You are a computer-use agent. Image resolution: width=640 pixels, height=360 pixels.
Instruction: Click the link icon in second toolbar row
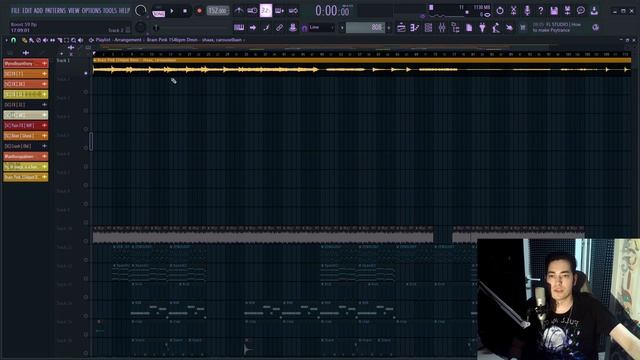[x=279, y=27]
